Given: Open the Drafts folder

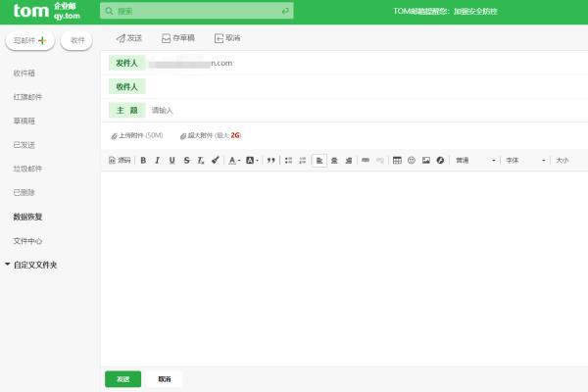Looking at the screenshot, I should click(x=24, y=121).
